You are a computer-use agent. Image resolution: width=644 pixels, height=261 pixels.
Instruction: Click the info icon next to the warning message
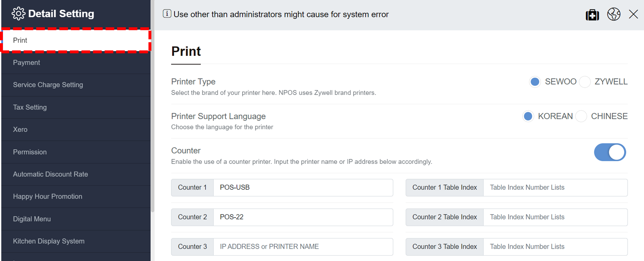(167, 14)
